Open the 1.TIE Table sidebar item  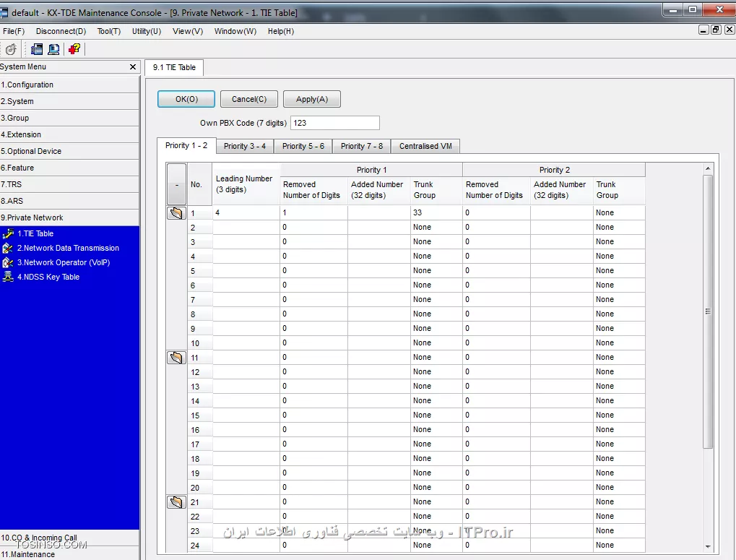35,233
